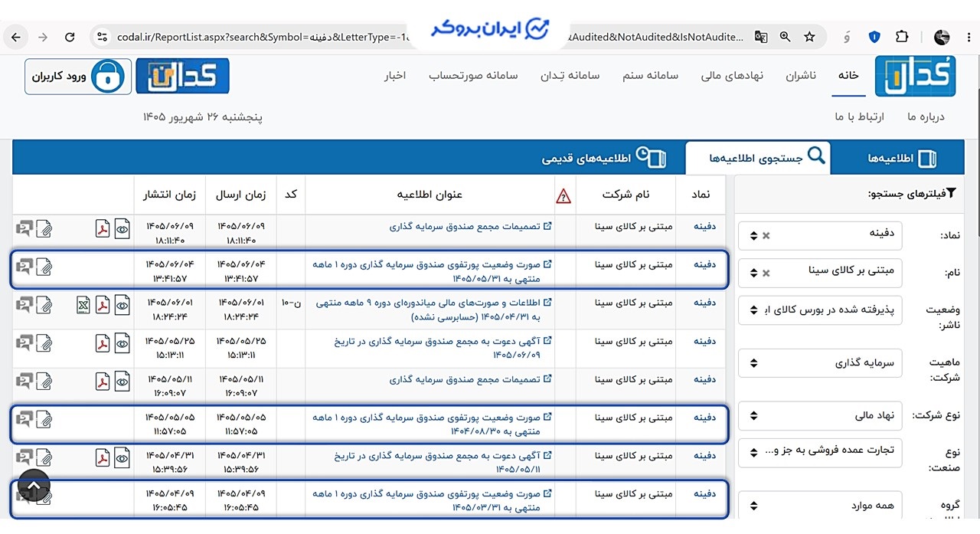Image resolution: width=980 pixels, height=534 pixels.
Task: Open comments for the 1405/06/09 تصمیمات مجمع report
Action: pyautogui.click(x=24, y=227)
